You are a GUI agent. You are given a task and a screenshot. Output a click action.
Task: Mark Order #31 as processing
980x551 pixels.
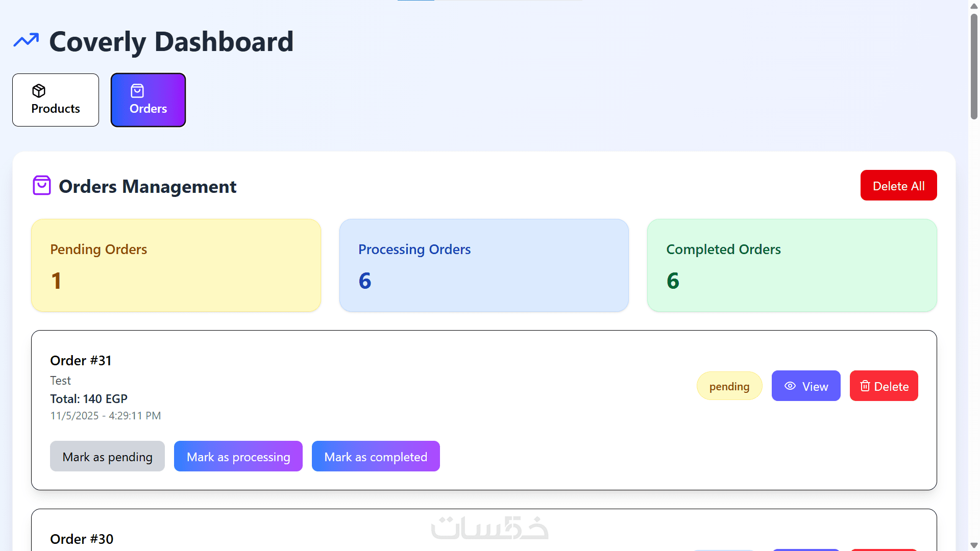238,457
